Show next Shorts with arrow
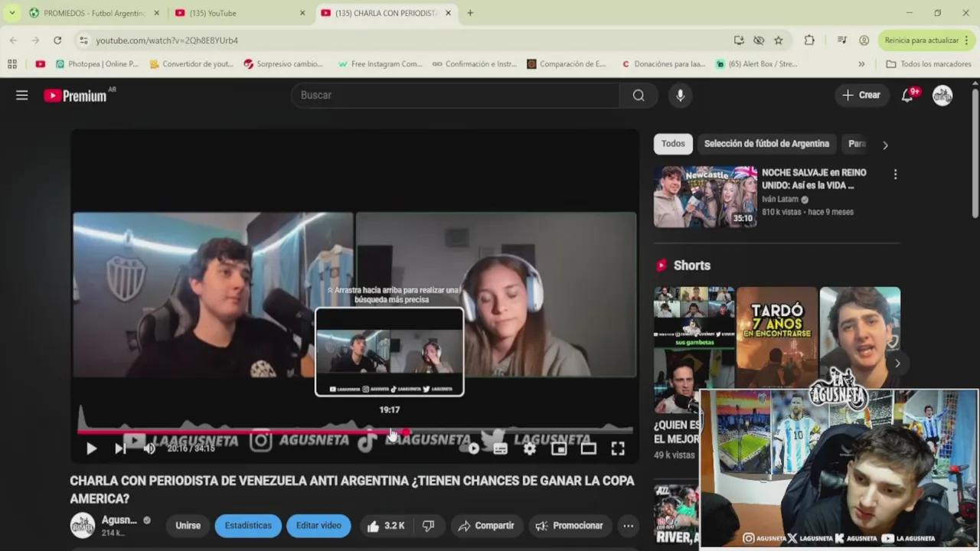The height and width of the screenshot is (551, 980). point(897,364)
